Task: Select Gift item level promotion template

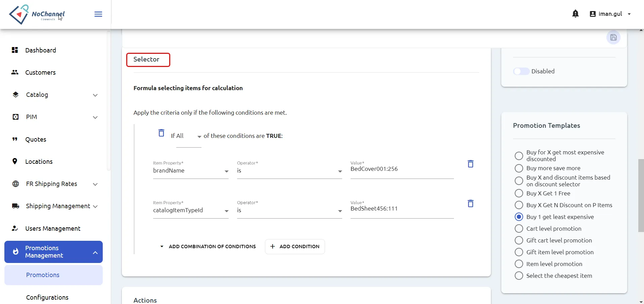Action: (519, 252)
